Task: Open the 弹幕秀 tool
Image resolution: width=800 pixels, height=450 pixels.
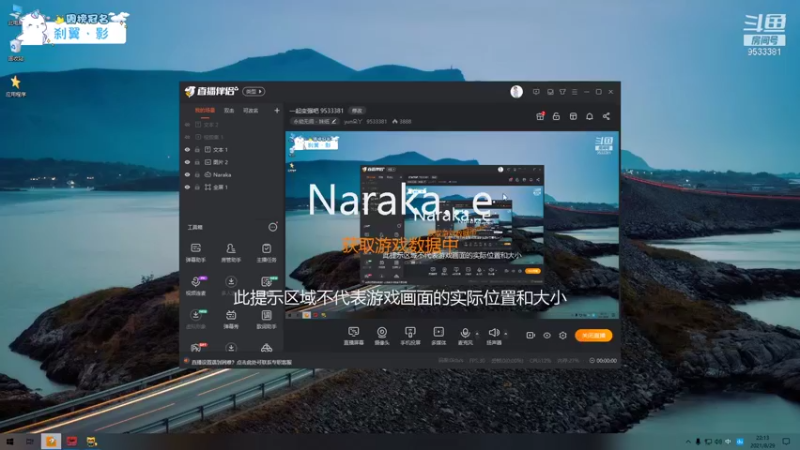Action: 231,319
